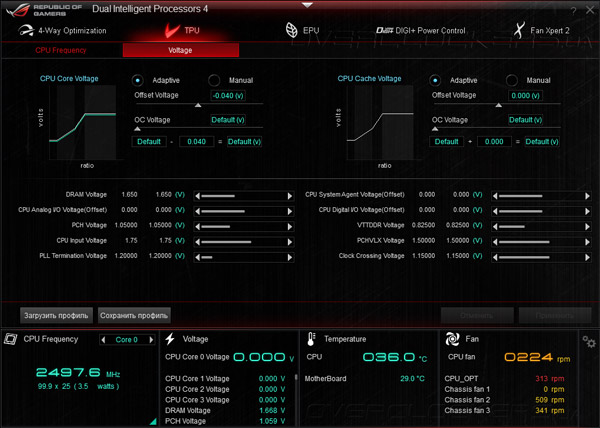Increase CPU Input Voltage with right arrow
The height and width of the screenshot is (428, 600).
[x=290, y=242]
